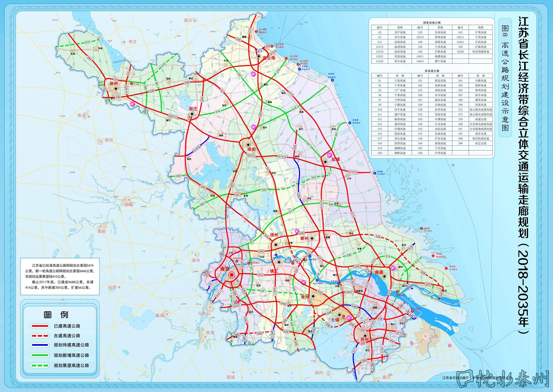Viewport: 553px width, 392px height.
Task: Click the pink airport icon southeast of 徐州
Action: (132, 104)
